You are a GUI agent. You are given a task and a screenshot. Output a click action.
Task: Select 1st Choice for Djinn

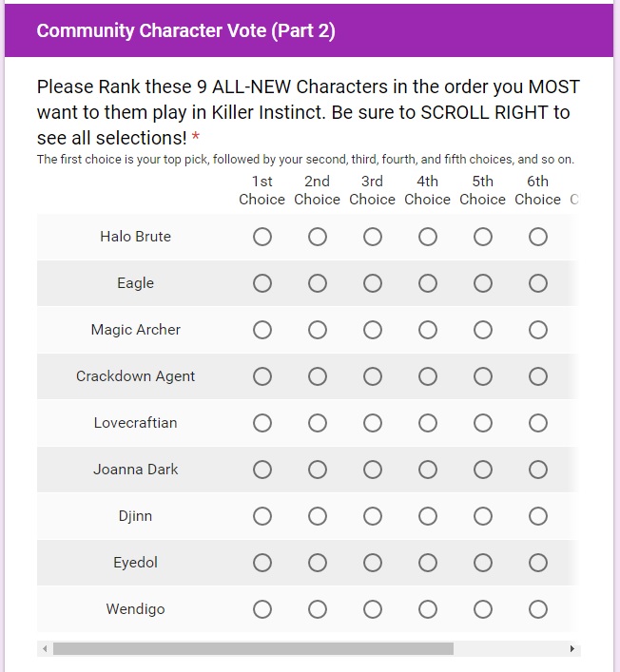(262, 516)
